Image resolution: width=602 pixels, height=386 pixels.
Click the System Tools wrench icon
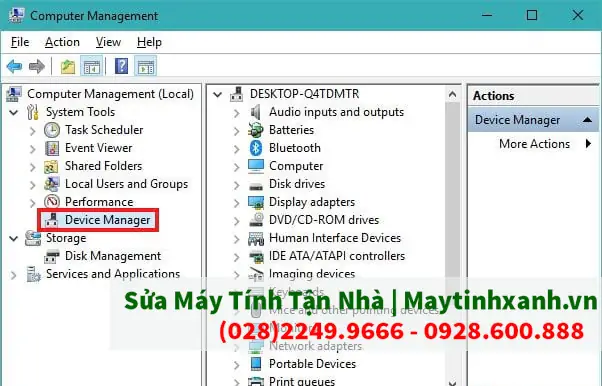(x=33, y=112)
